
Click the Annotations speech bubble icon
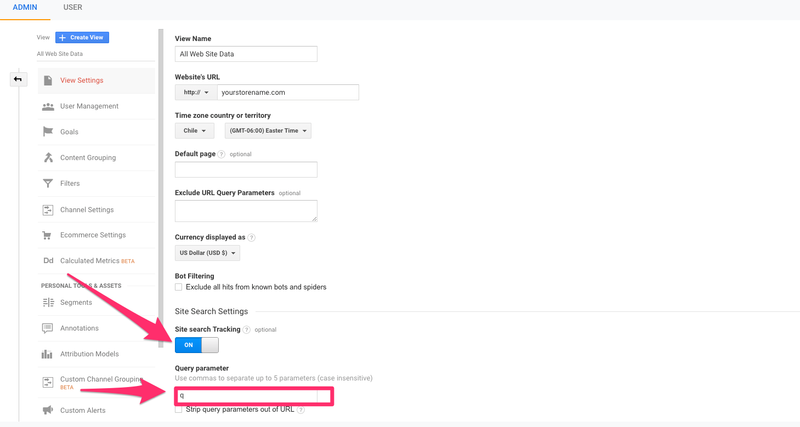47,328
